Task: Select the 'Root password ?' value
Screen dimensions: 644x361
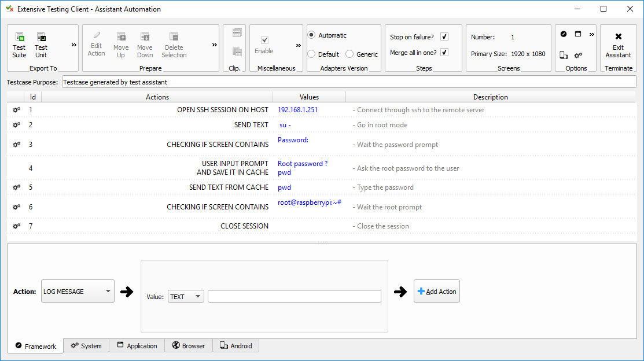Action: 303,164
